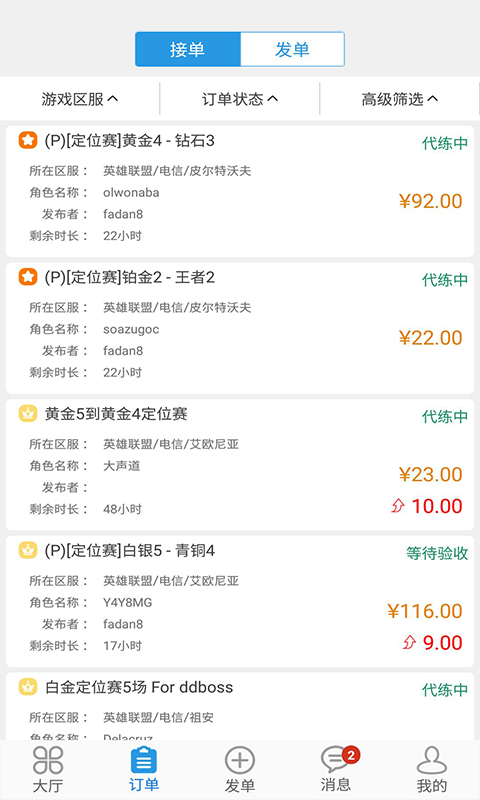
Task: Tap crown icon on 白银5 - 青铜4 order
Action: pyautogui.click(x=28, y=550)
